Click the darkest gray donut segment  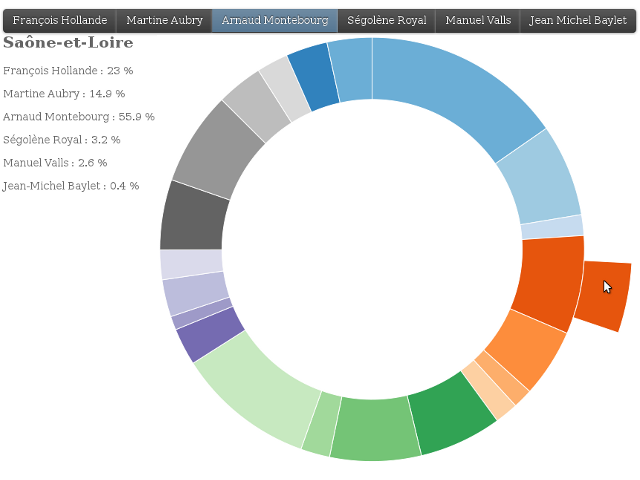(192, 216)
